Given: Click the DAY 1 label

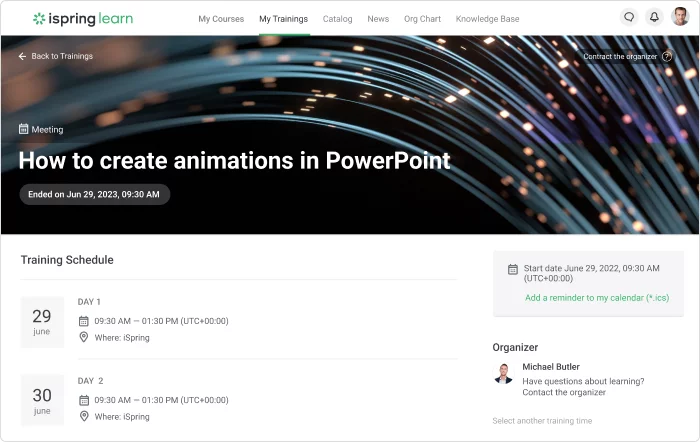Looking at the screenshot, I should tap(89, 302).
